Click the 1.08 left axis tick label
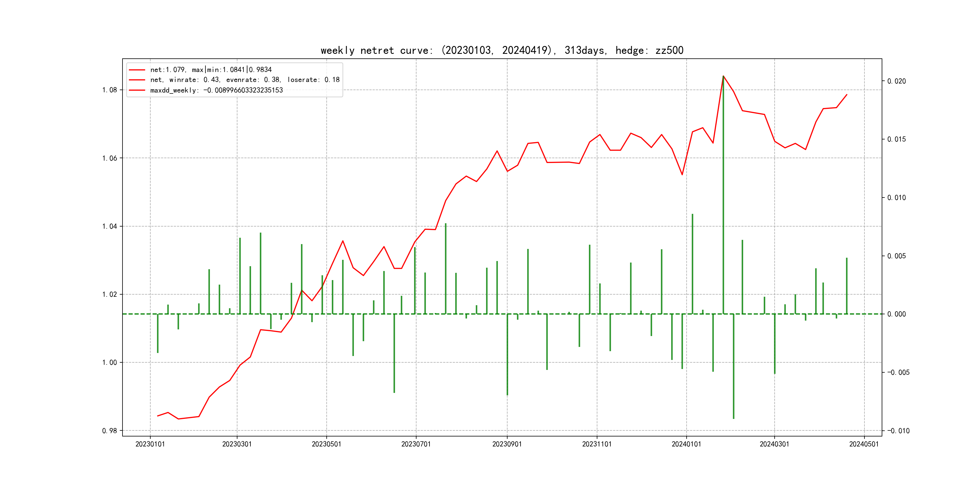980x490 pixels. pyautogui.click(x=109, y=90)
